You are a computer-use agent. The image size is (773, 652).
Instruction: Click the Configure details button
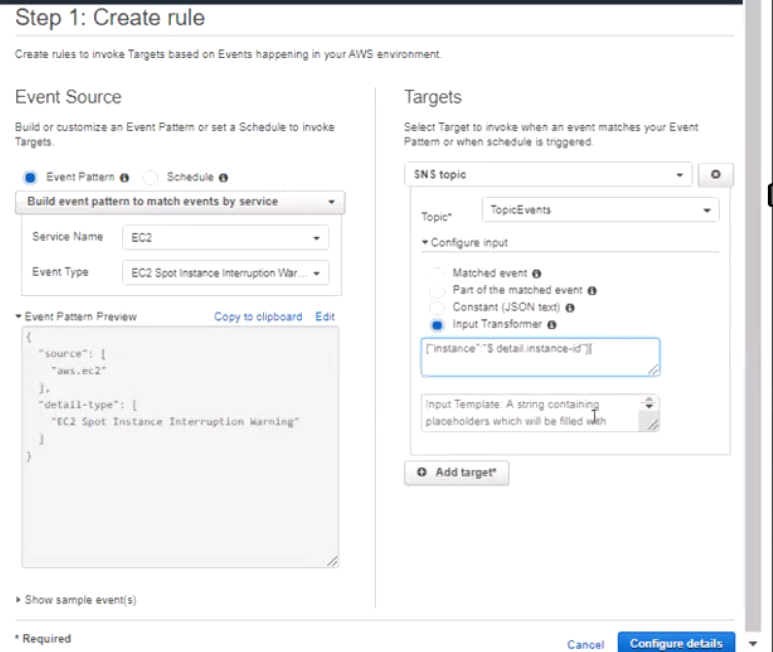click(x=676, y=643)
